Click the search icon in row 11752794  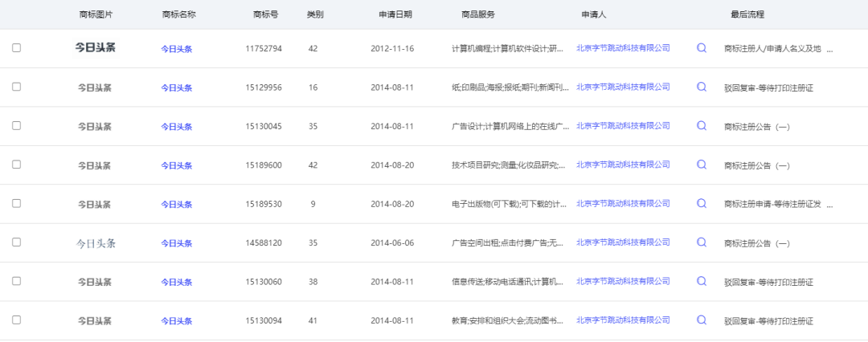tap(702, 48)
